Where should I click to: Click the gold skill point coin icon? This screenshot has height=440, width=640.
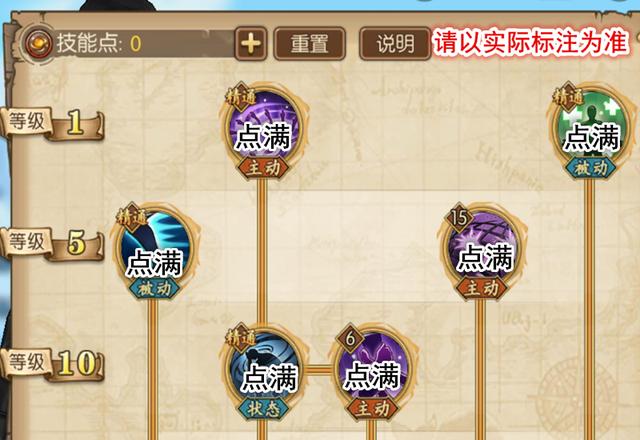pos(38,43)
